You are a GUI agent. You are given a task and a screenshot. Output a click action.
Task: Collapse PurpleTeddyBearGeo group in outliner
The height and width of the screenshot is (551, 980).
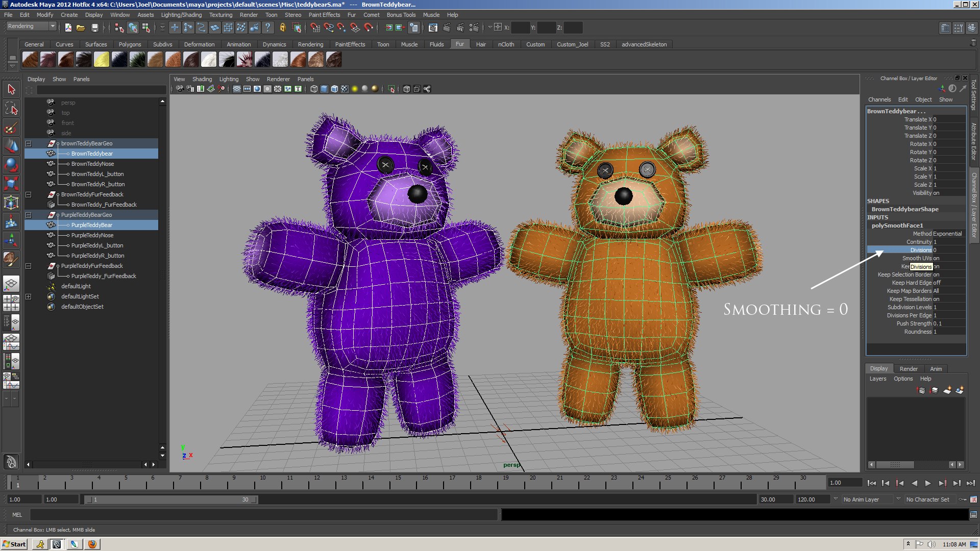(29, 215)
